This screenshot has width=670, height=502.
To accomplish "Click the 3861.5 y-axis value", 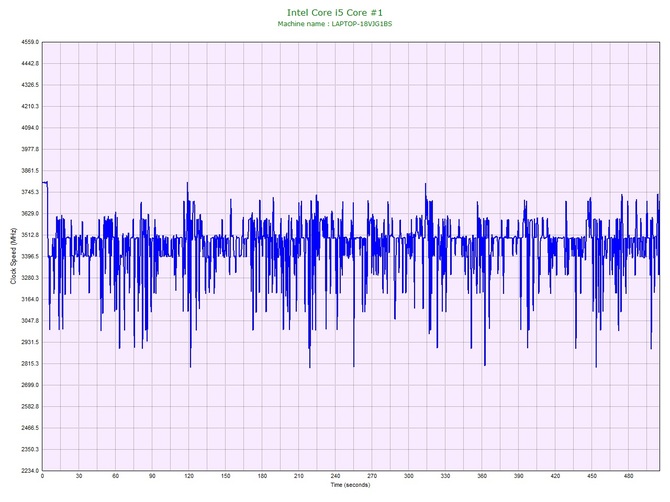I will [x=30, y=171].
